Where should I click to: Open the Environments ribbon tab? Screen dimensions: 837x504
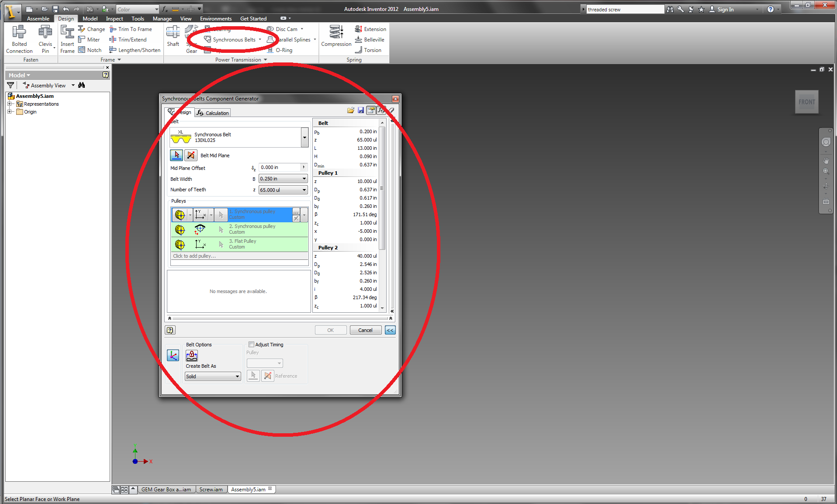(x=216, y=19)
